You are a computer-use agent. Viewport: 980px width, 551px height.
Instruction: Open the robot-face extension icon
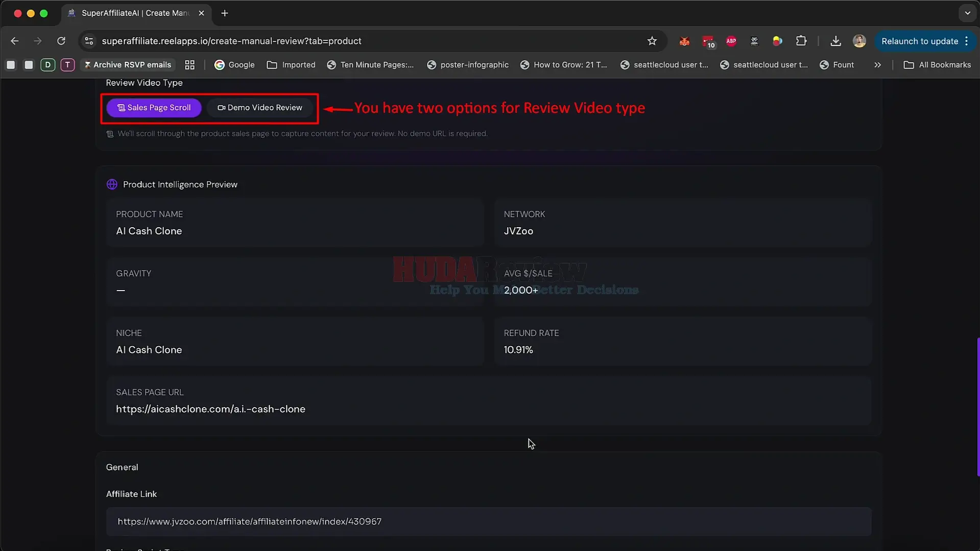click(x=754, y=41)
